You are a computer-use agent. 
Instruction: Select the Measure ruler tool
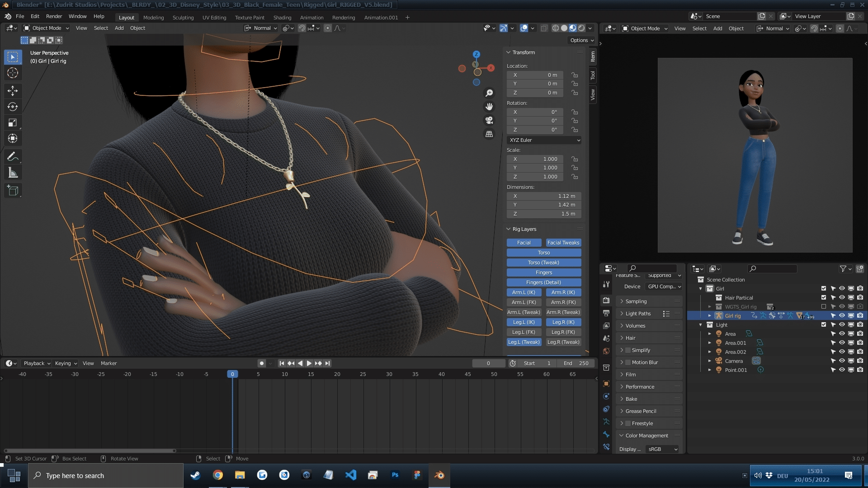pyautogui.click(x=13, y=173)
